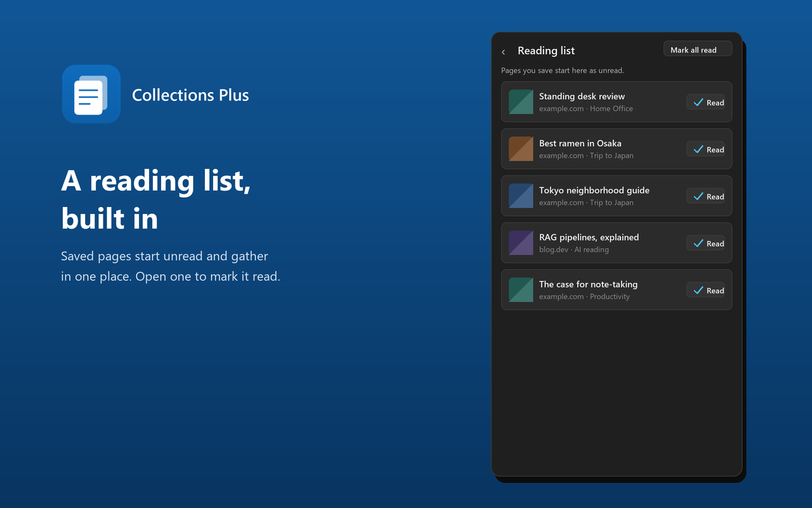Click the Collections Plus app icon

[91, 94]
